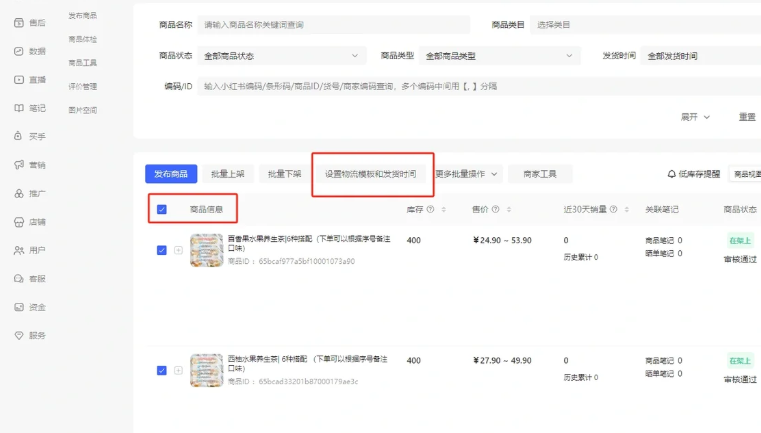Expand SKU rows for product 65bcaf977a5bf10001073a90
The image size is (761, 433).
click(x=178, y=250)
